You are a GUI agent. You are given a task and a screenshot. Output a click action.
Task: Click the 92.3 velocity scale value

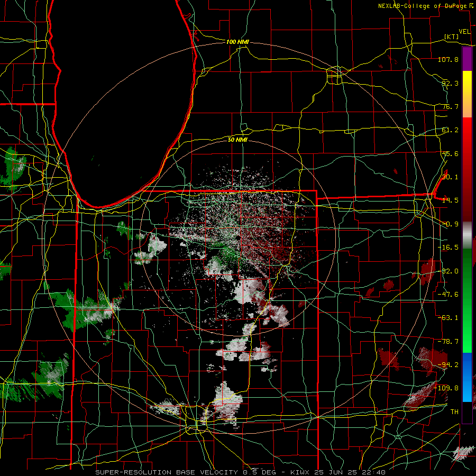pos(450,83)
